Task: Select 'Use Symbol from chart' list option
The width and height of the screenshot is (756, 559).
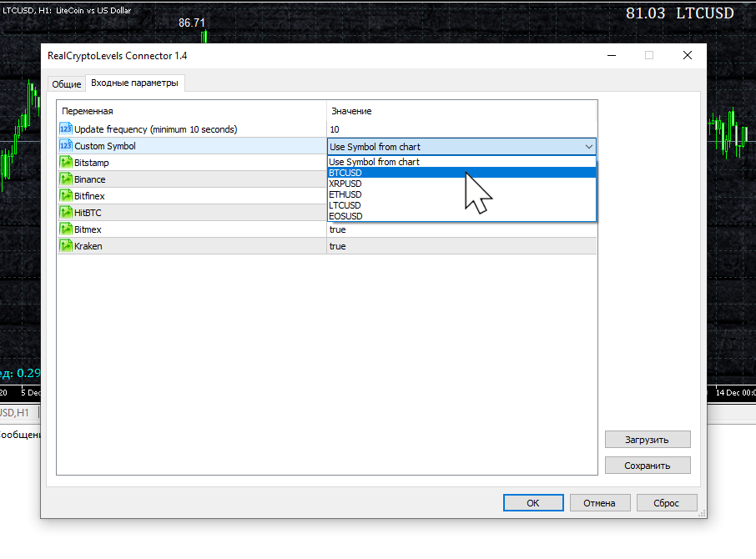Action: pyautogui.click(x=462, y=162)
